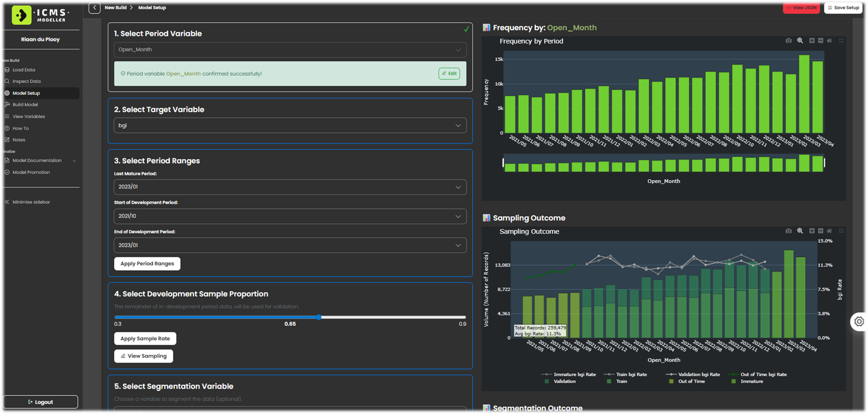Go back using top bar arrow button
868x414 pixels.
click(x=94, y=8)
